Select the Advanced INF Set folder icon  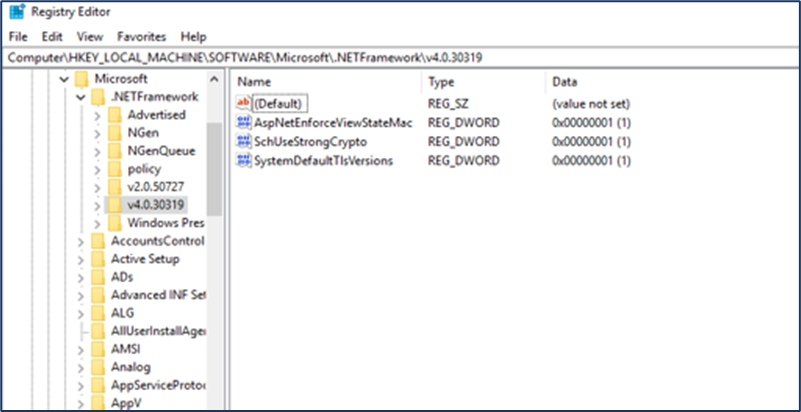tap(98, 295)
